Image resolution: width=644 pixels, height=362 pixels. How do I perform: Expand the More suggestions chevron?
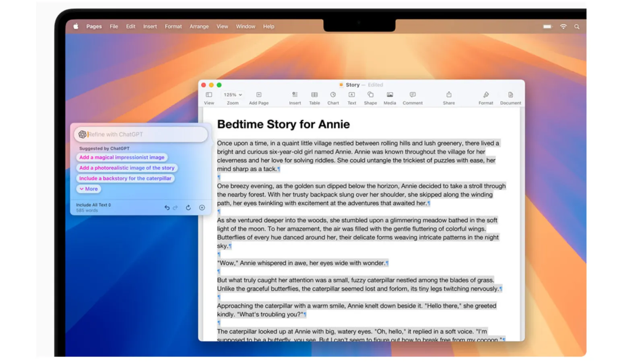89,189
